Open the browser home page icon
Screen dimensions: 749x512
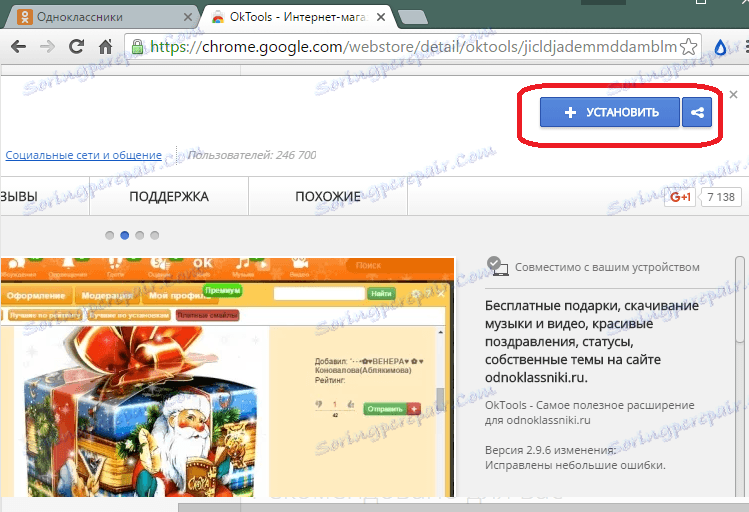105,46
